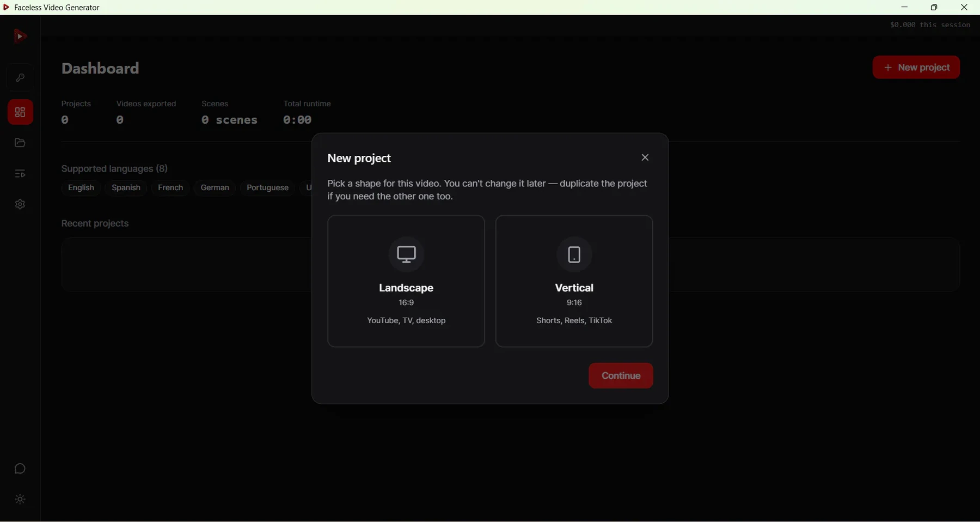The height and width of the screenshot is (522, 980).
Task: Click the Total runtime 0:00 value
Action: 297,120
